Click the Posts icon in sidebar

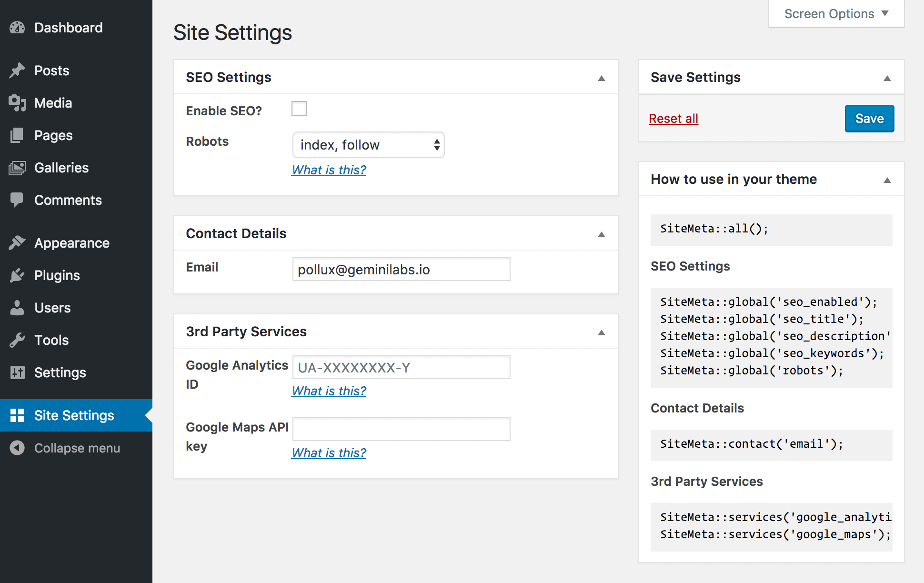[18, 70]
